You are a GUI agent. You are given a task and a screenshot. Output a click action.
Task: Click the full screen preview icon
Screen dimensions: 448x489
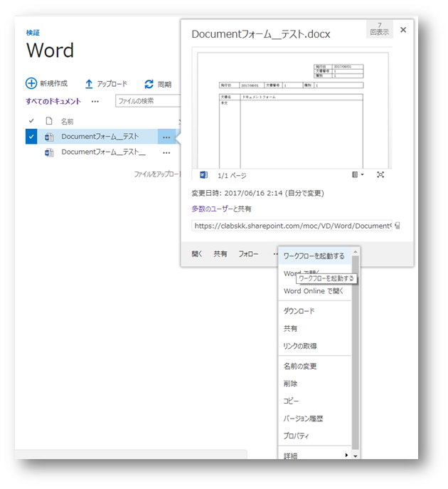380,174
